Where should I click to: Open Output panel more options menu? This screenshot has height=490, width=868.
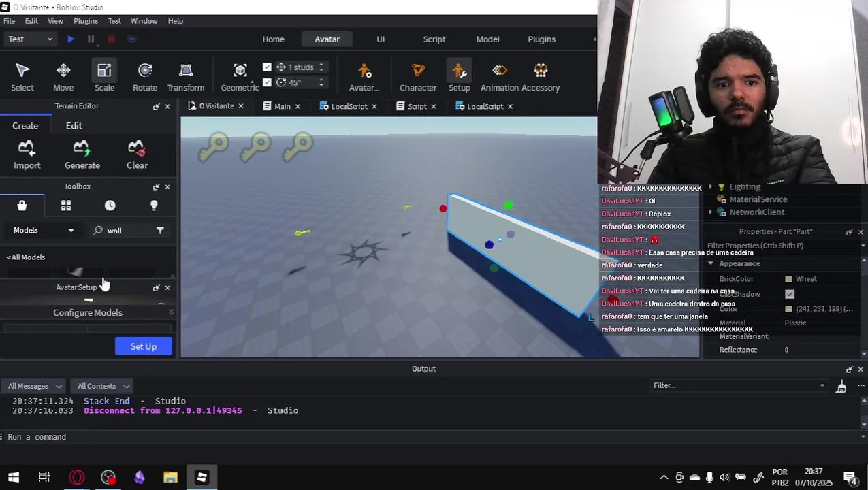861,386
